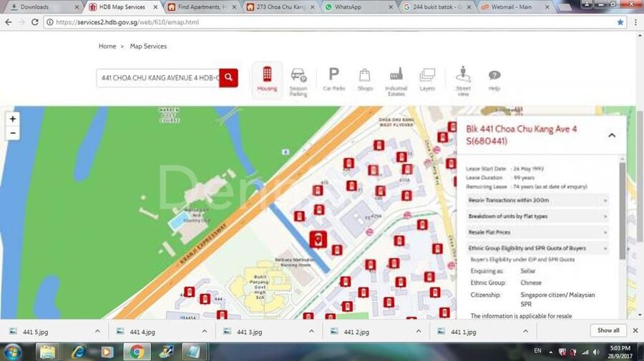Viewport: 644px width, 361px height.
Task: Click the address search input field
Action: coord(157,77)
